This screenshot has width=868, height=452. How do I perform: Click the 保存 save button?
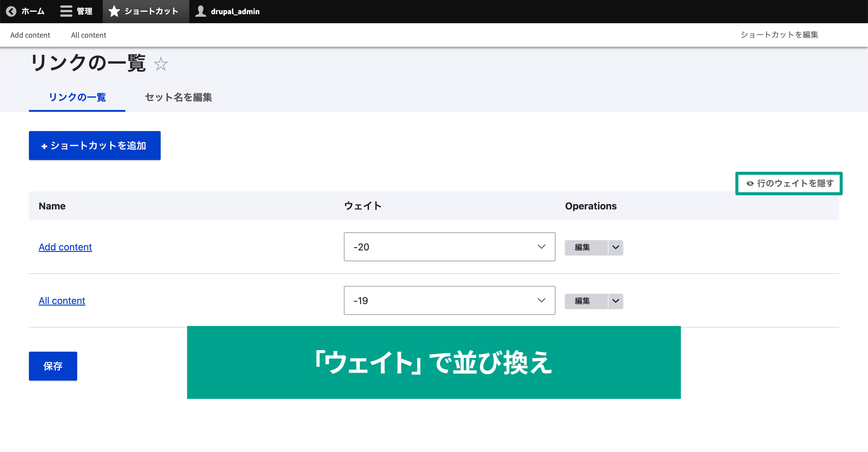pos(53,366)
